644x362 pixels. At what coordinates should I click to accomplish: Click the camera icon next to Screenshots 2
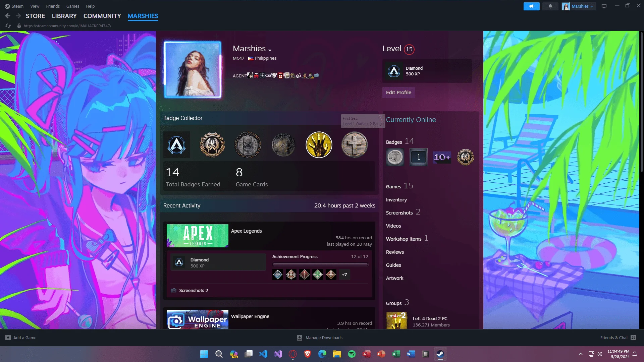[173, 290]
